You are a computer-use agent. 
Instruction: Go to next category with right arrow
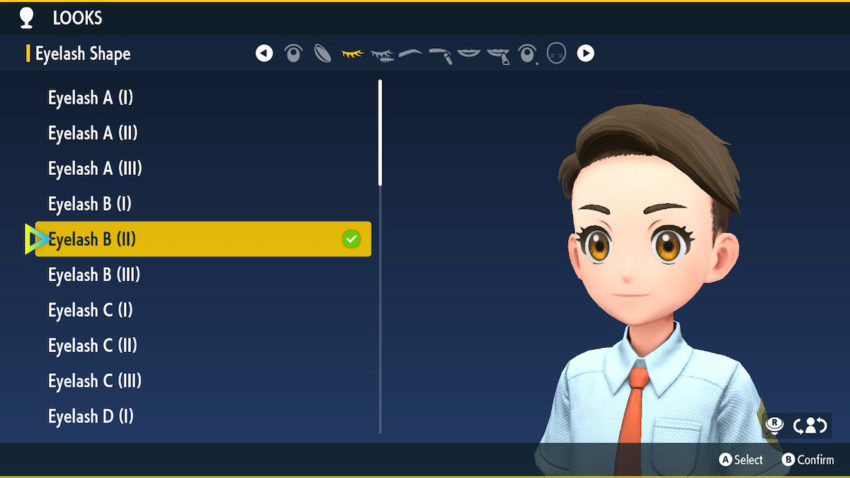[585, 53]
